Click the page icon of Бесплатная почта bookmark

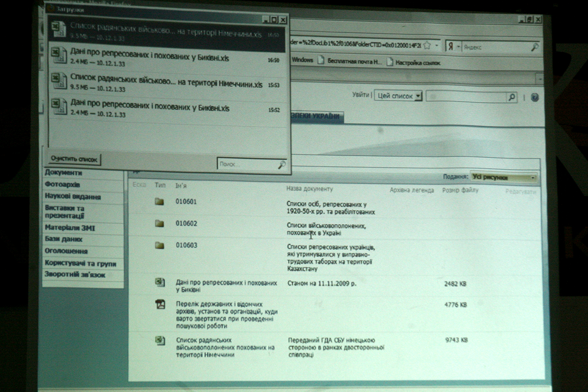tap(321, 61)
